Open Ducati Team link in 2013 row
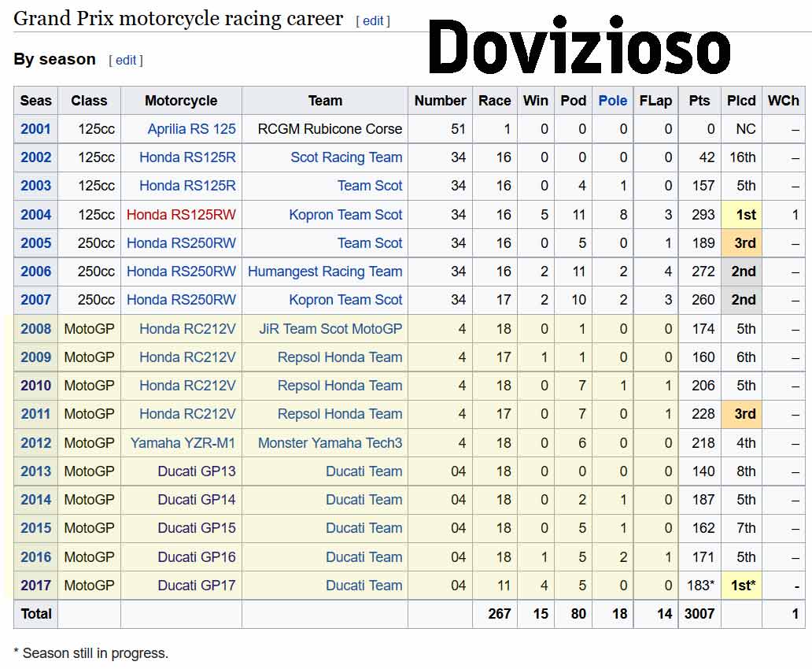812x669 pixels. [x=364, y=471]
